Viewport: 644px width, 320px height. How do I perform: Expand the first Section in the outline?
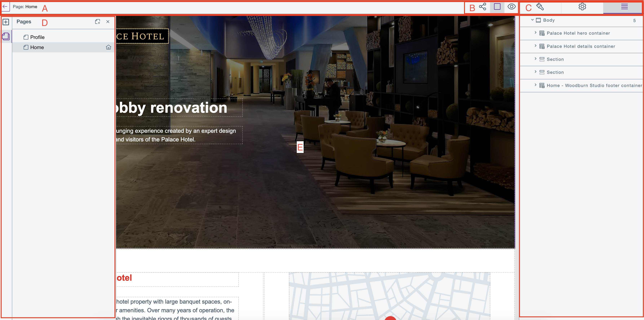536,59
